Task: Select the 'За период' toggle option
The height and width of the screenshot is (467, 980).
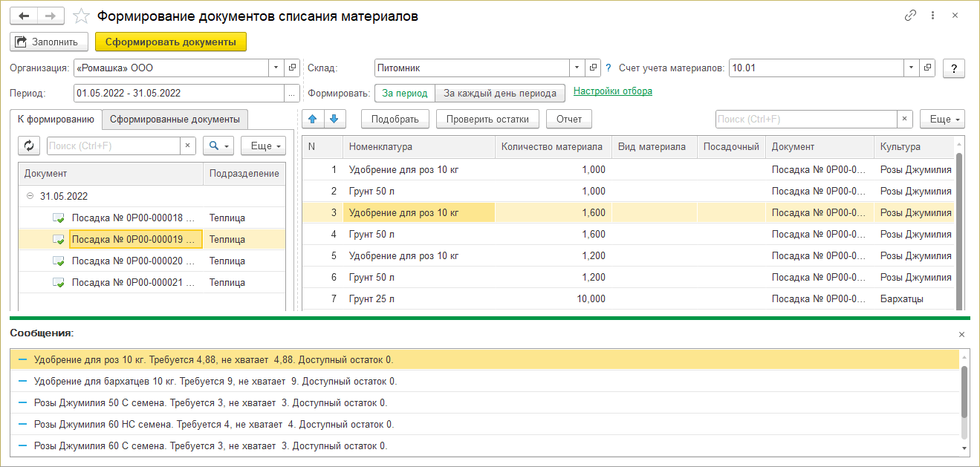Action: click(x=404, y=93)
